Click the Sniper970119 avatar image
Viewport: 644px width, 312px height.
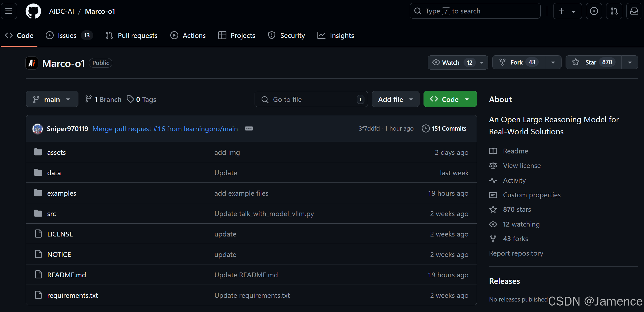[x=38, y=129]
